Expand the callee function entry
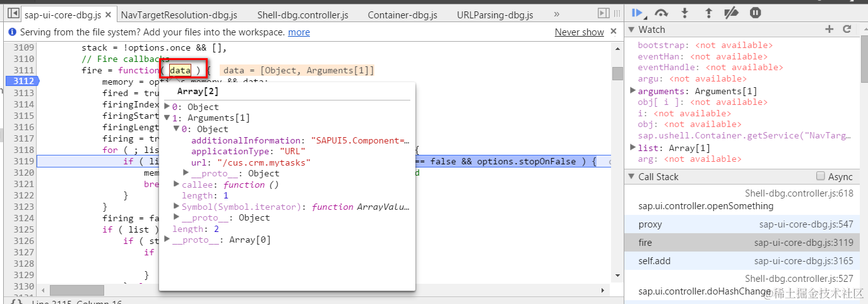Image resolution: width=868 pixels, height=304 pixels. [176, 185]
